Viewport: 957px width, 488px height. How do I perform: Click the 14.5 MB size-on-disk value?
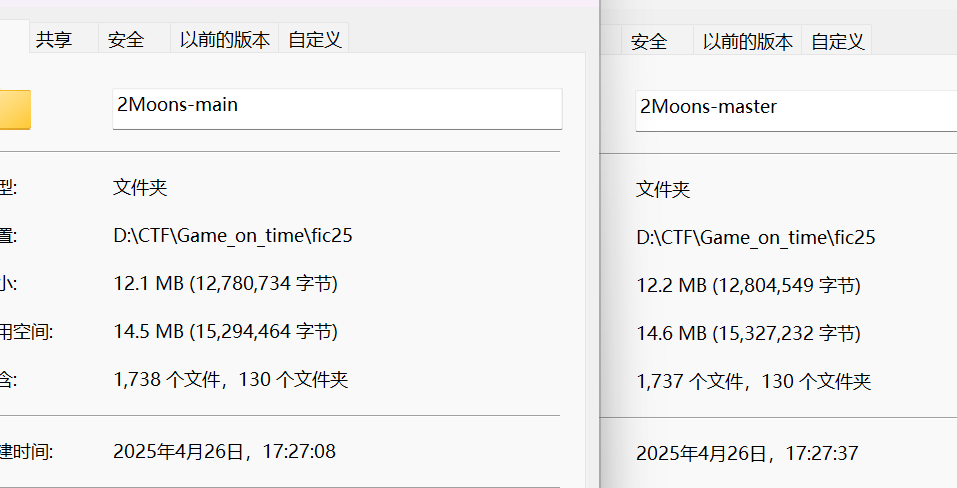coord(226,331)
